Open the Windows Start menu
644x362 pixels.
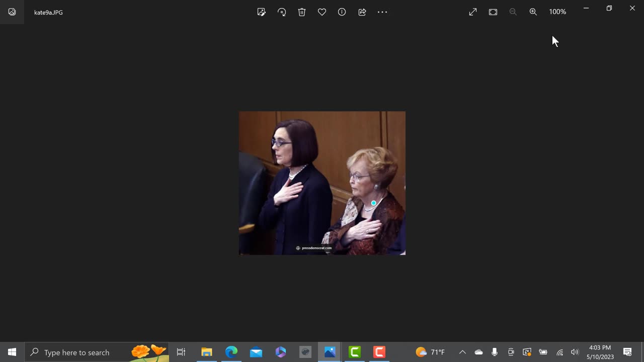coord(12,352)
